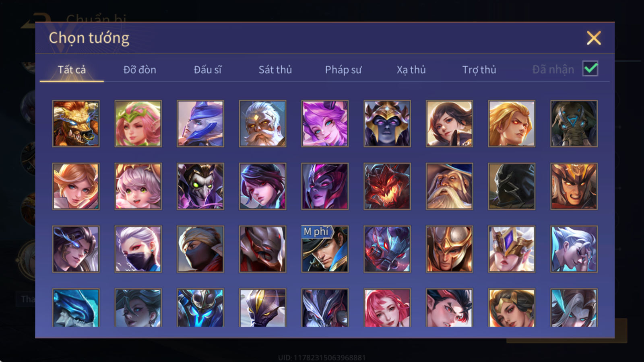Choose the grey-bearded wizard with hat
Image resolution: width=644 pixels, height=362 pixels.
[449, 186]
